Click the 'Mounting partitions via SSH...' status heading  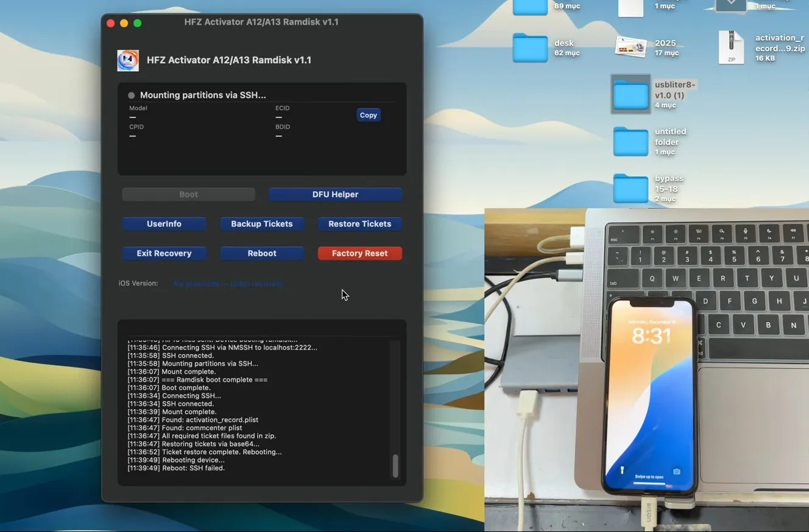[x=203, y=96]
